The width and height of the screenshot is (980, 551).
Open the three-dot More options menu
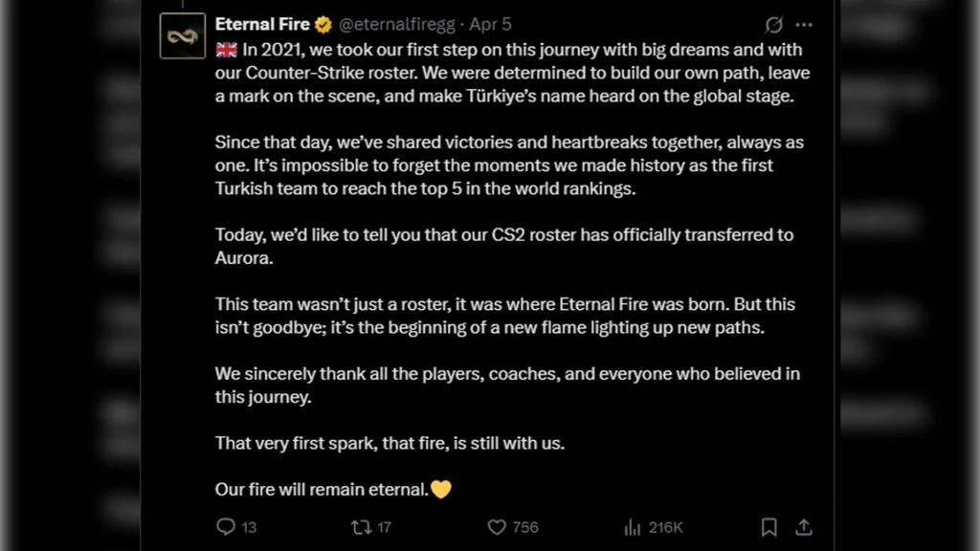tap(804, 25)
